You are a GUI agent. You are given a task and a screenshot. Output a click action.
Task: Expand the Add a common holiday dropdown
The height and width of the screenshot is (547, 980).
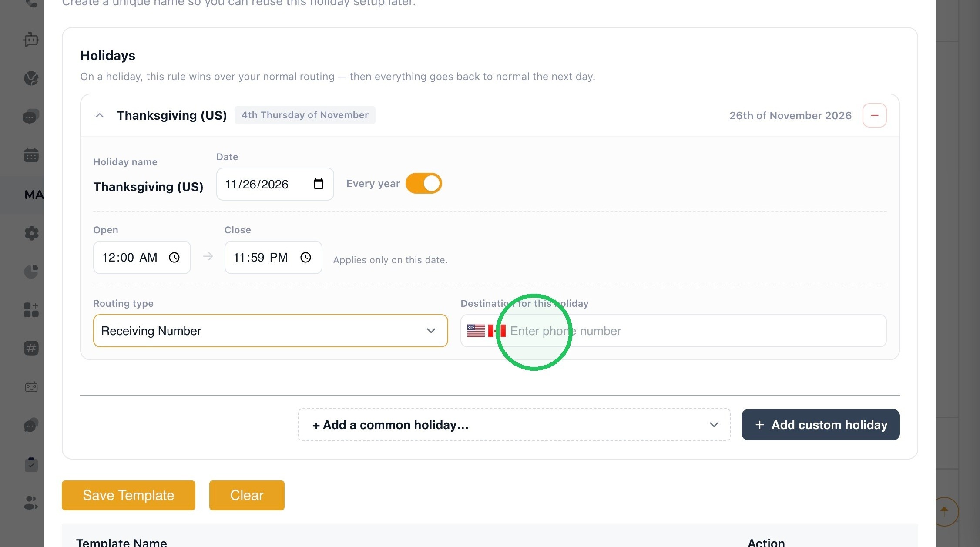click(514, 425)
